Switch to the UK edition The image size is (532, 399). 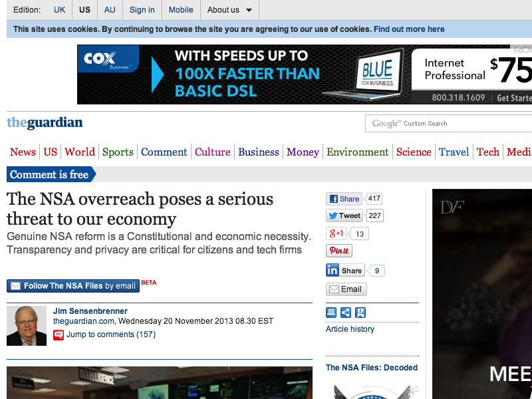pyautogui.click(x=59, y=10)
